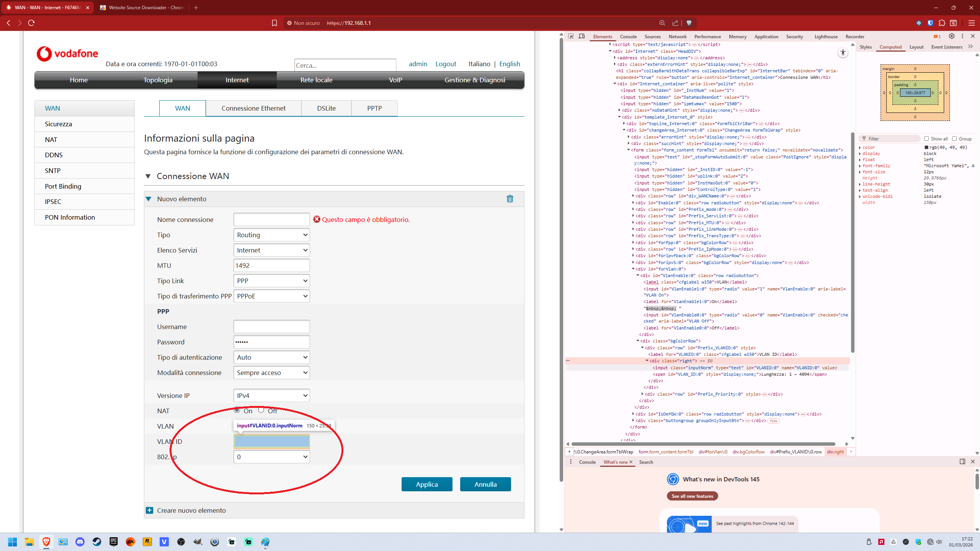Switch to the Connessione Ethernet tab
Image resolution: width=980 pixels, height=551 pixels.
253,108
